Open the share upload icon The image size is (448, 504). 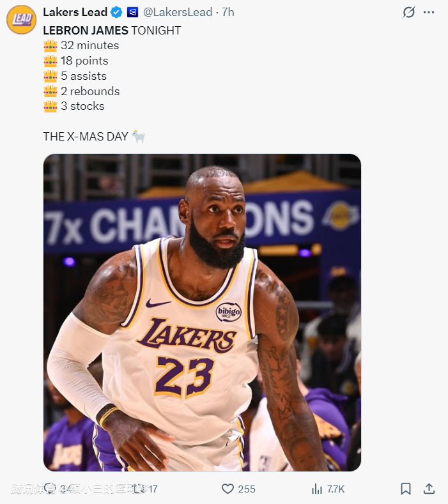tap(429, 489)
